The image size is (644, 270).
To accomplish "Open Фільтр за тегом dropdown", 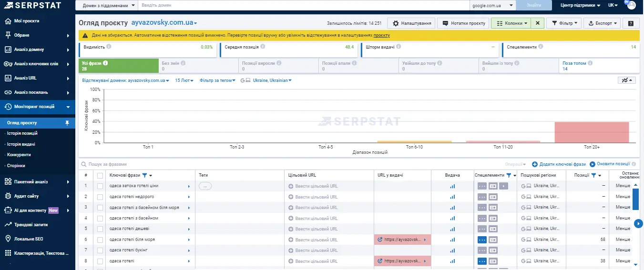I will [218, 80].
